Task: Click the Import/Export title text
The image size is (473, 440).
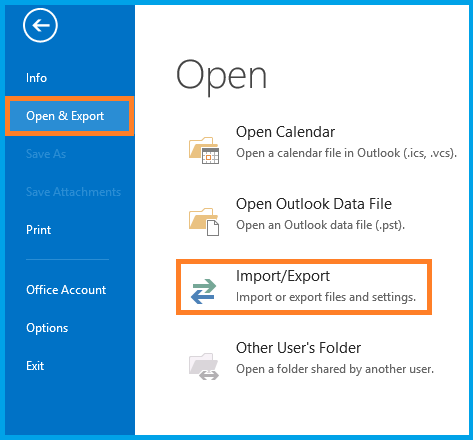Action: (283, 276)
